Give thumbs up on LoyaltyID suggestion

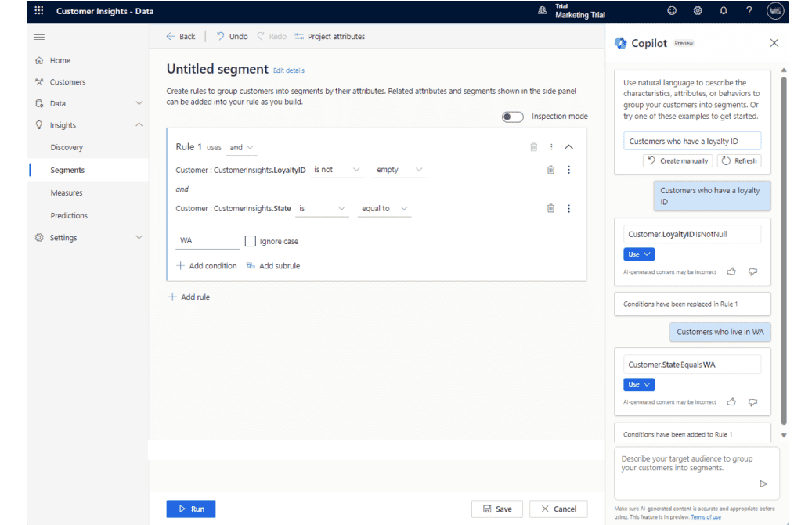coord(731,271)
